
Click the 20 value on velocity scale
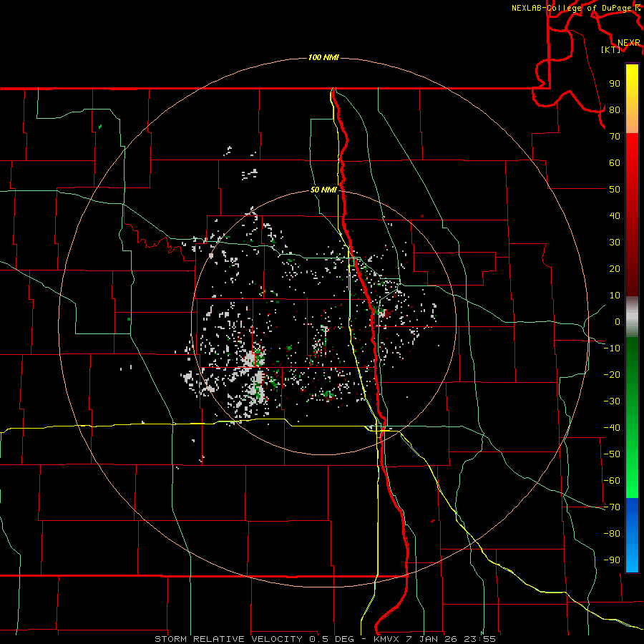[615, 268]
